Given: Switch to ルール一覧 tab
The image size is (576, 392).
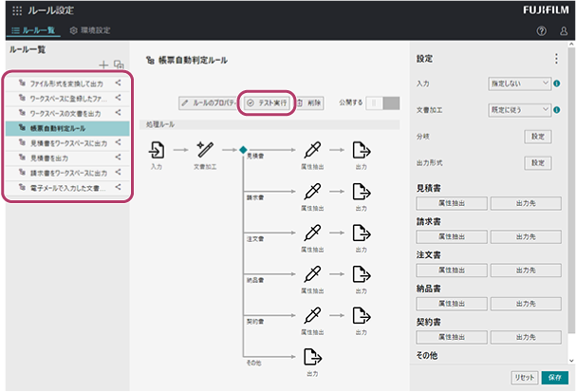Looking at the screenshot, I should point(33,30).
